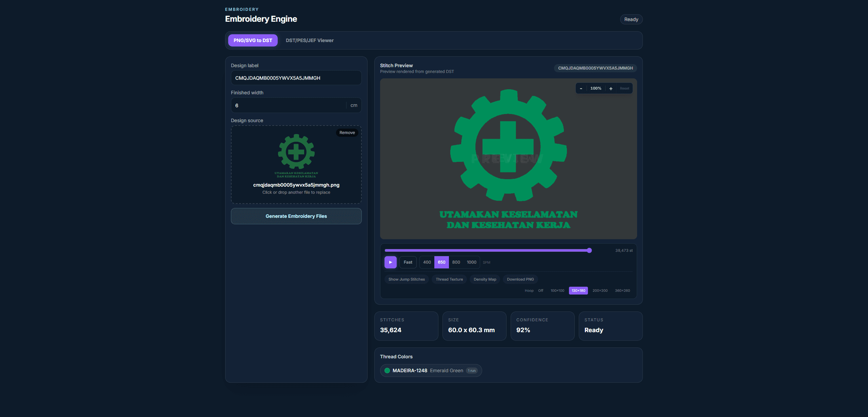Download the preview as PNG
This screenshot has height=417, width=868.
coord(520,279)
